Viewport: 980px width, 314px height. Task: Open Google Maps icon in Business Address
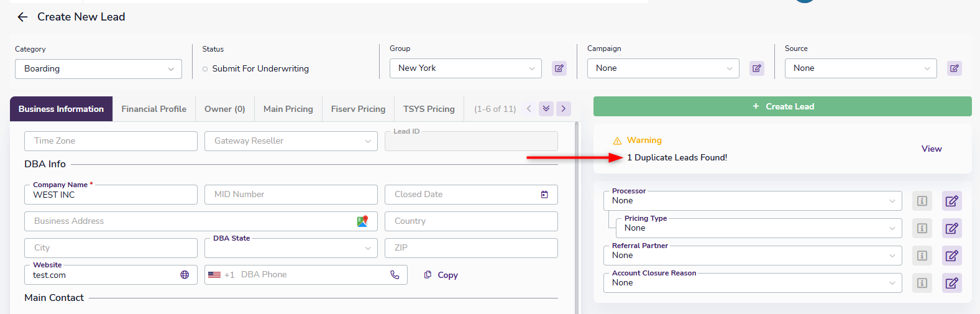(362, 221)
